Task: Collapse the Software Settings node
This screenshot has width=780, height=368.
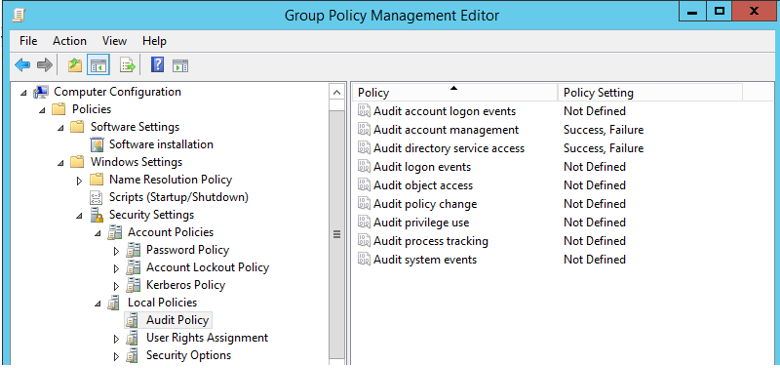Action: coord(61,128)
